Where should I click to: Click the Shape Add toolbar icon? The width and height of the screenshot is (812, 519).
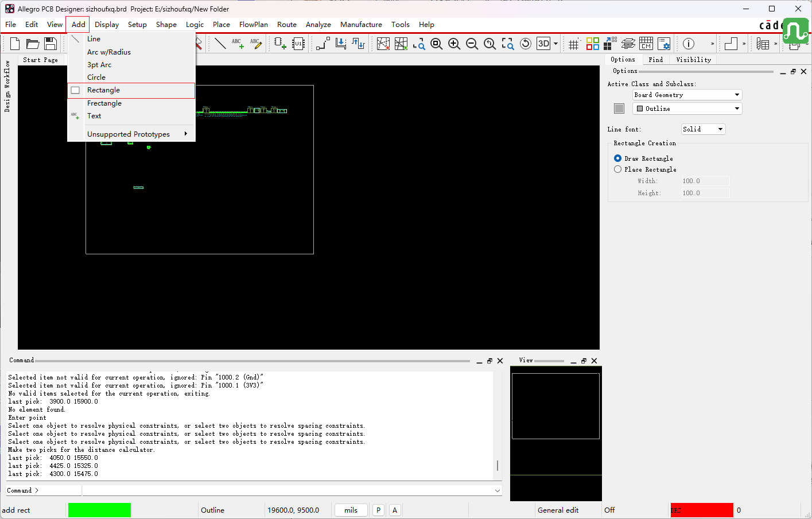(x=731, y=44)
